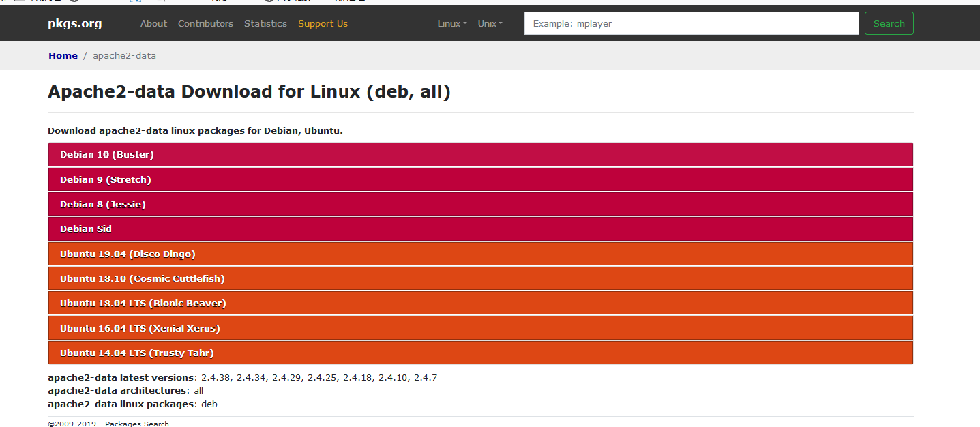This screenshot has width=980, height=427.
Task: Expand Debian 9 (Stretch) section
Action: [481, 179]
